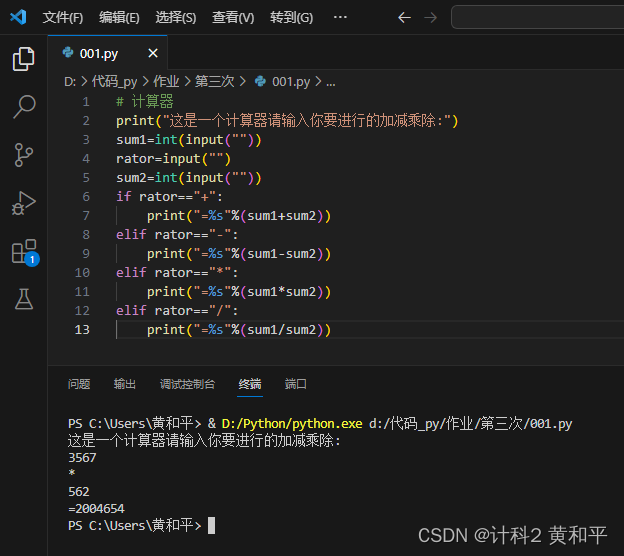The image size is (624, 556).
Task: Open the Run and Debug view
Action: [24, 203]
